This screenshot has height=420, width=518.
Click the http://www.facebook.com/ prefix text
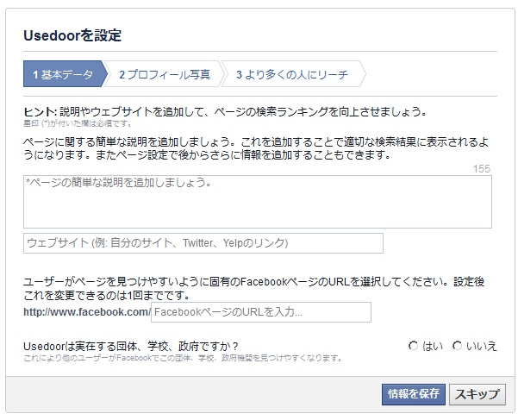[87, 312]
